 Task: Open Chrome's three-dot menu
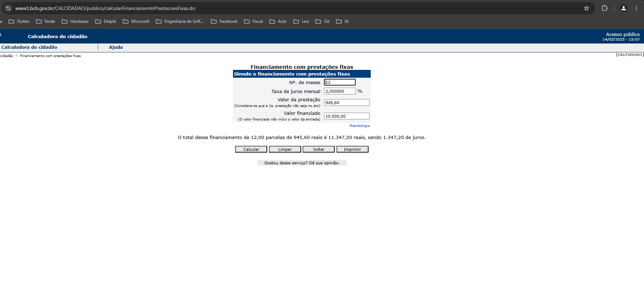coord(637,8)
